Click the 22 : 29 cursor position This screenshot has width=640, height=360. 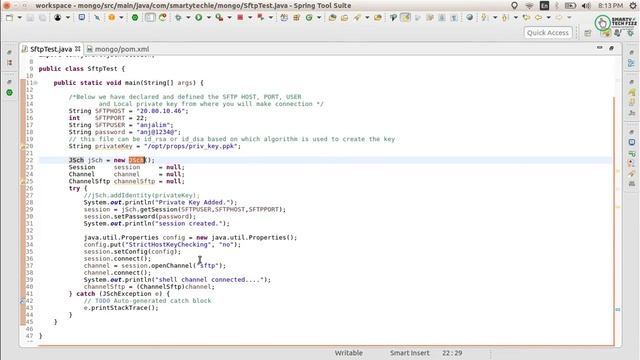click(452, 353)
